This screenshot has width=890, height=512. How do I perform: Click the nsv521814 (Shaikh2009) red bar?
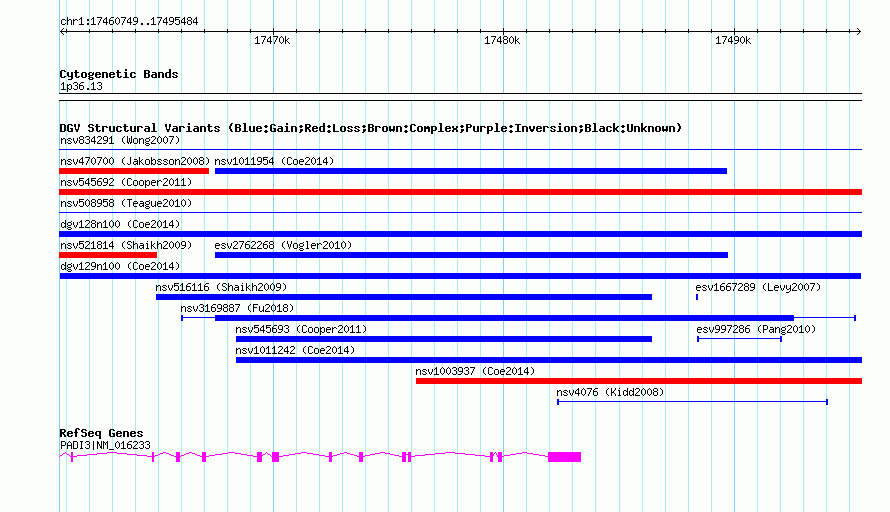point(108,255)
